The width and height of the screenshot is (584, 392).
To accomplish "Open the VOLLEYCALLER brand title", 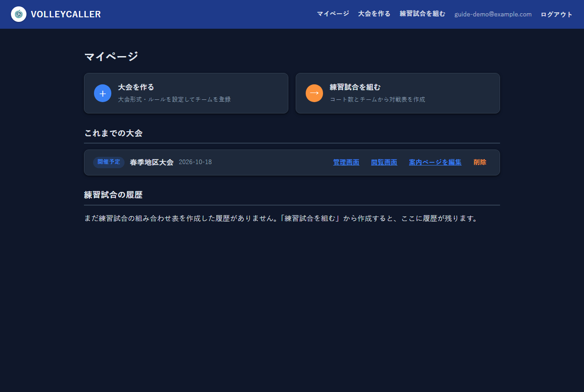I will click(66, 14).
